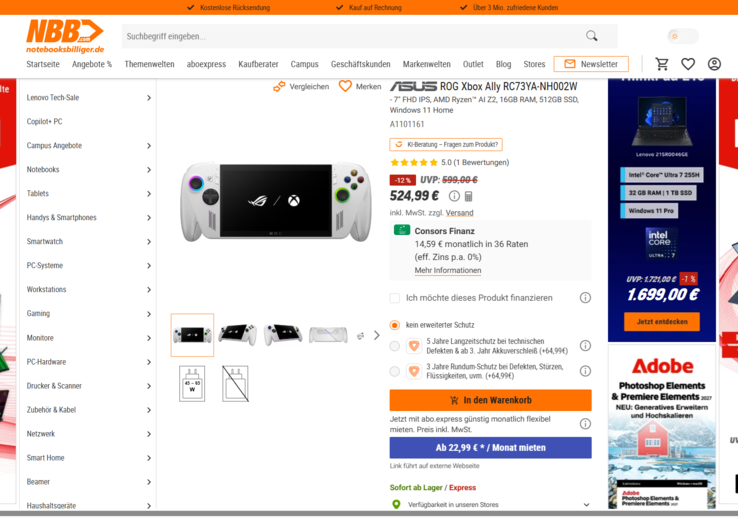
Task: Click the Adobe Photoshop Elements ad banner
Action: [662, 427]
